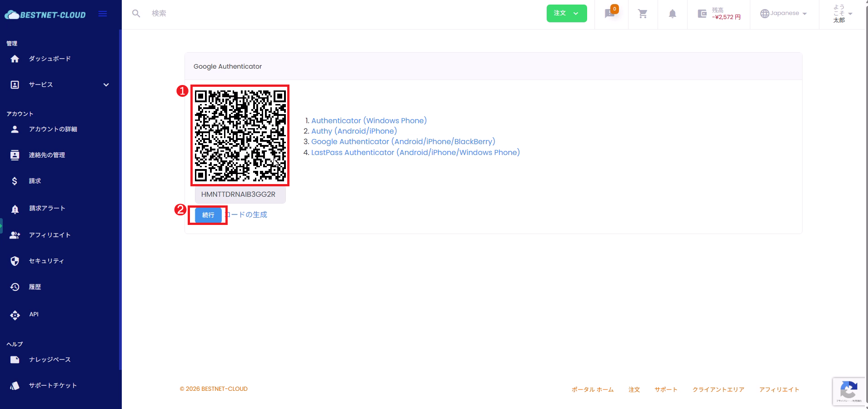Open Dashboard via the home icon
This screenshot has height=409, width=868.
15,59
